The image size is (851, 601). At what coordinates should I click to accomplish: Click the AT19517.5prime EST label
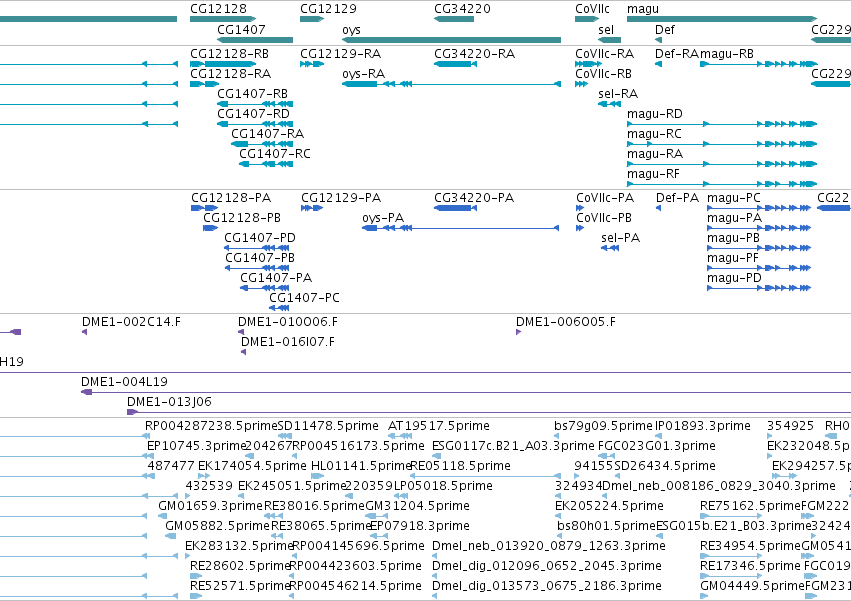pos(439,426)
